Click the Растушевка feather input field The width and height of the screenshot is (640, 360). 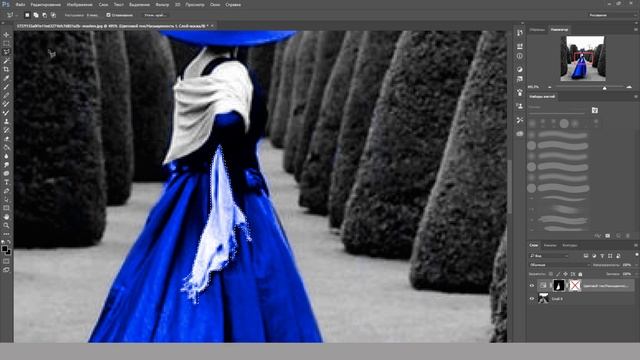92,15
